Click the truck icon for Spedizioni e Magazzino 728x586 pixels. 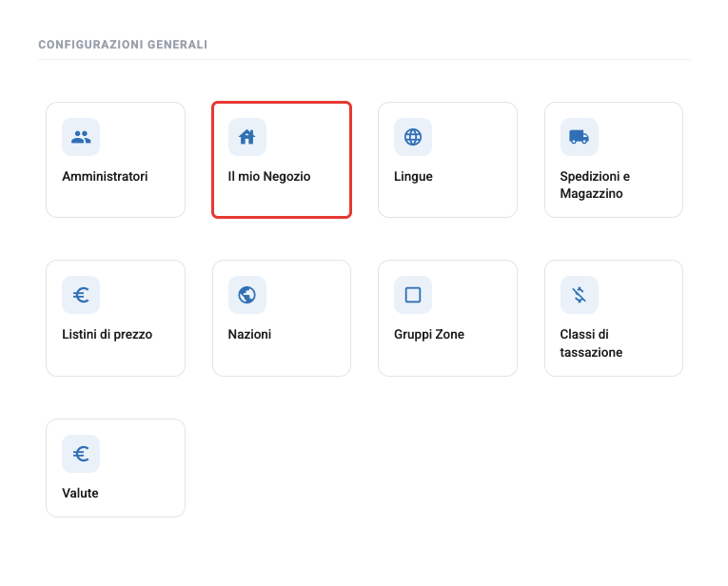(x=579, y=137)
